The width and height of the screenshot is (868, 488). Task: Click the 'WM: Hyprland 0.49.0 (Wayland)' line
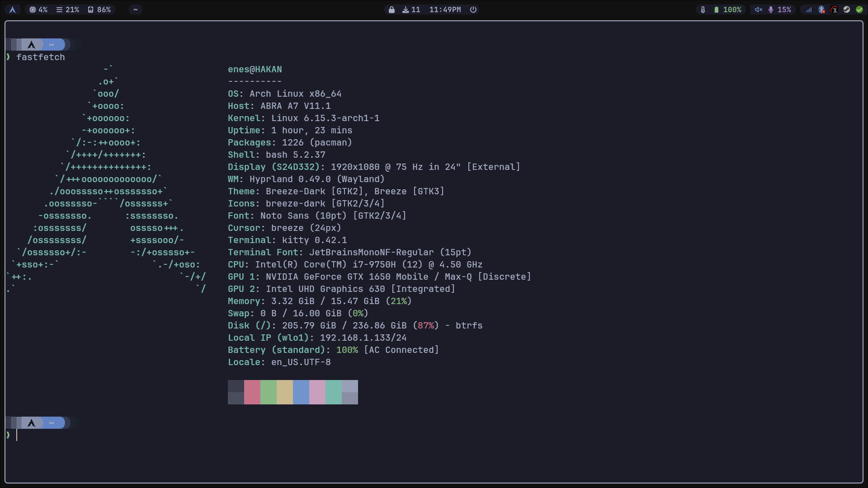(x=307, y=179)
